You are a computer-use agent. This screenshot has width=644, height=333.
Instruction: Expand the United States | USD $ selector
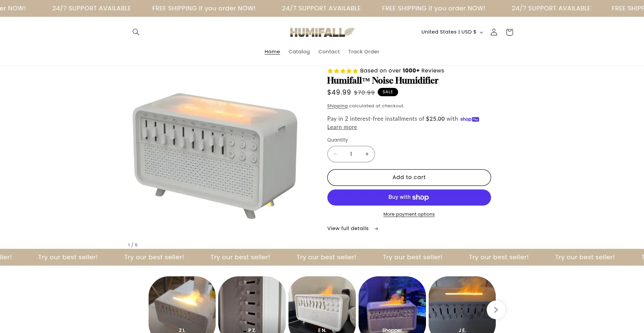pos(452,32)
